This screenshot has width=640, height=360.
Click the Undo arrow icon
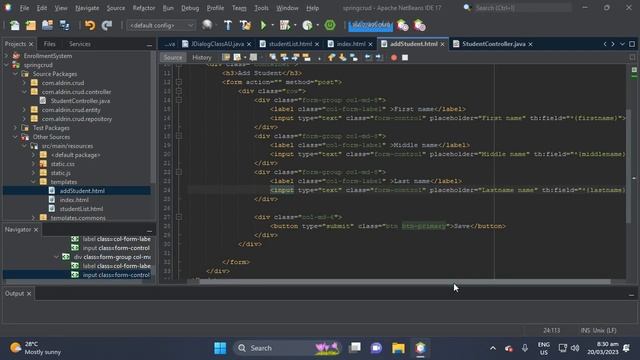(90, 25)
